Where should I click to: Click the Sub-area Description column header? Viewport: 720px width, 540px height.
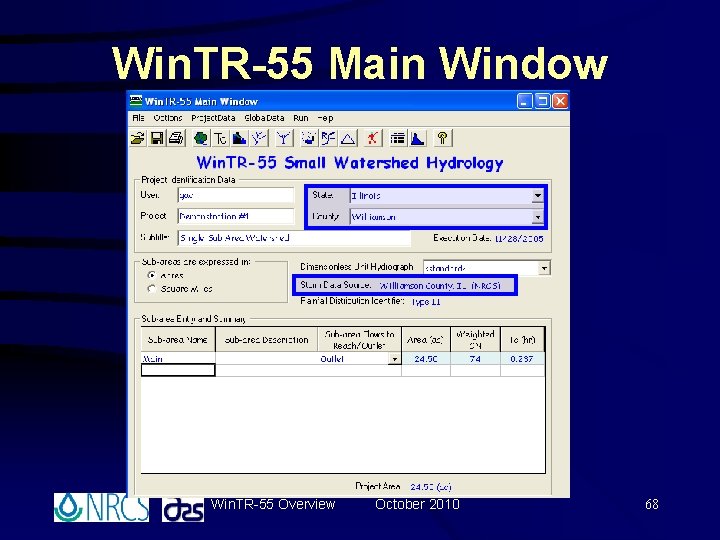(x=266, y=340)
